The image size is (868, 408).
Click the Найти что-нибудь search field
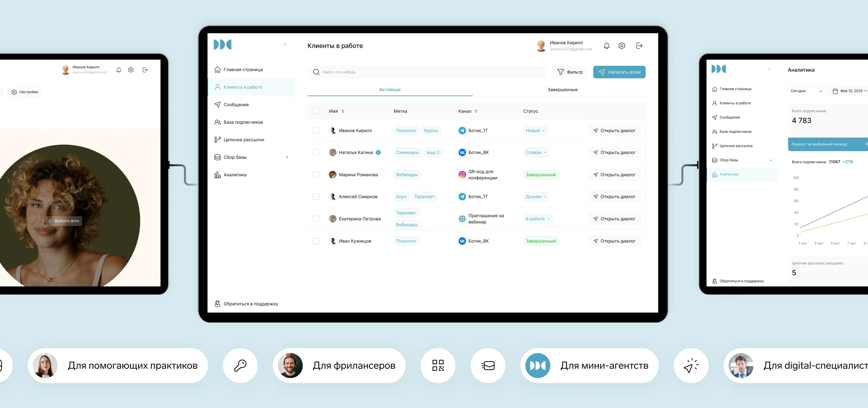tap(427, 72)
